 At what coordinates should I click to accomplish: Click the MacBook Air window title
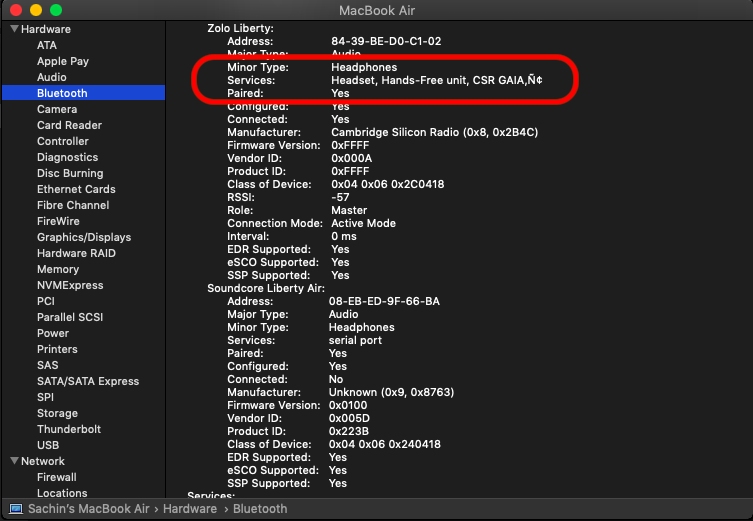376,11
